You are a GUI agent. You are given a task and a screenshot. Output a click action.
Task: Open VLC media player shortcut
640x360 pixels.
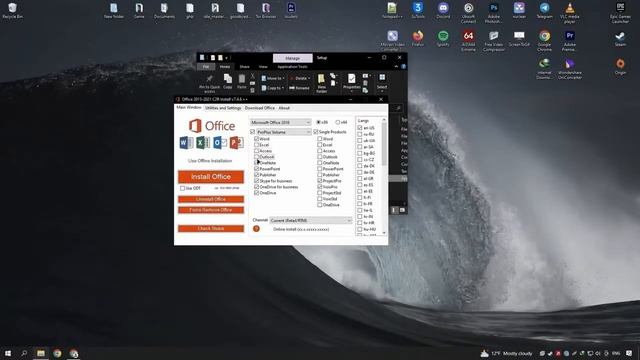[569, 12]
